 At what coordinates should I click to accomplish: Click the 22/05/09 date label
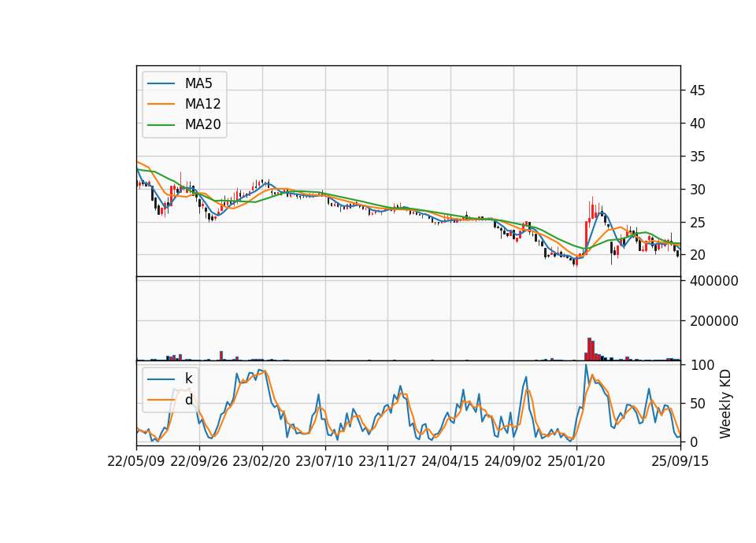pos(136,462)
